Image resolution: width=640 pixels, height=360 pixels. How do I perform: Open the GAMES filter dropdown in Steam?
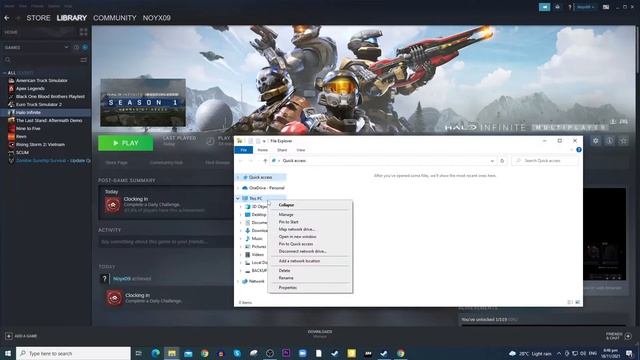(x=36, y=47)
